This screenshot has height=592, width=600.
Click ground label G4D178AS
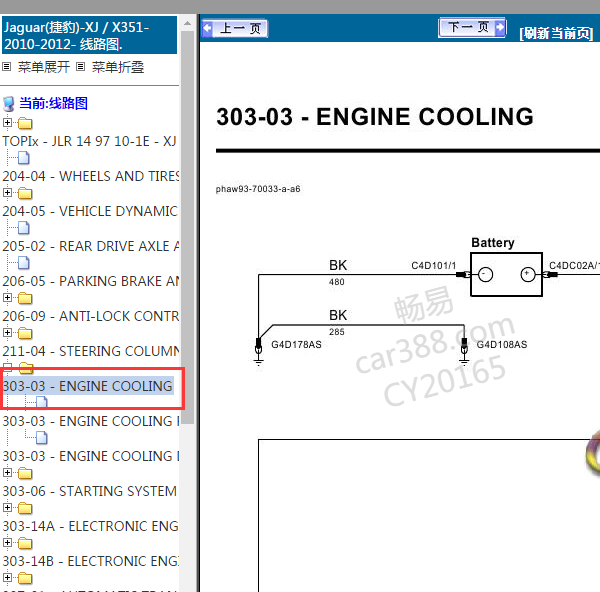click(x=296, y=344)
